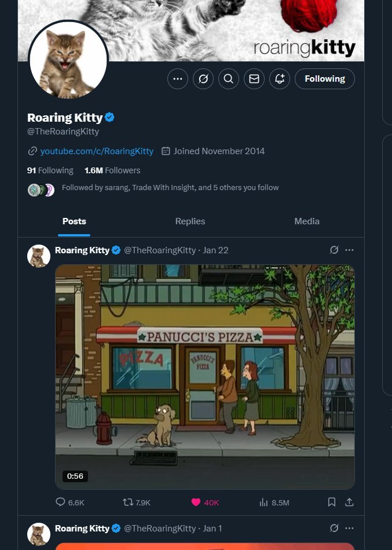This screenshot has height=550, width=392.
Task: Switch to the Replies tab
Action: (x=190, y=221)
